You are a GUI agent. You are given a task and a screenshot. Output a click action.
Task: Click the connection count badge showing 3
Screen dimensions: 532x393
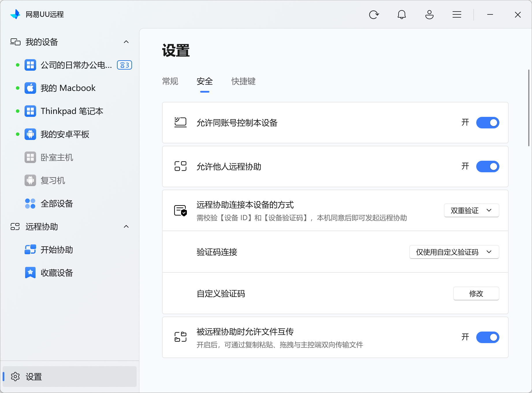(x=124, y=65)
